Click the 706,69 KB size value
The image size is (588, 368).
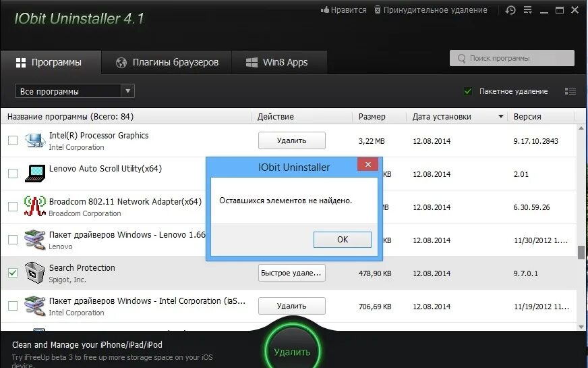[x=375, y=307]
